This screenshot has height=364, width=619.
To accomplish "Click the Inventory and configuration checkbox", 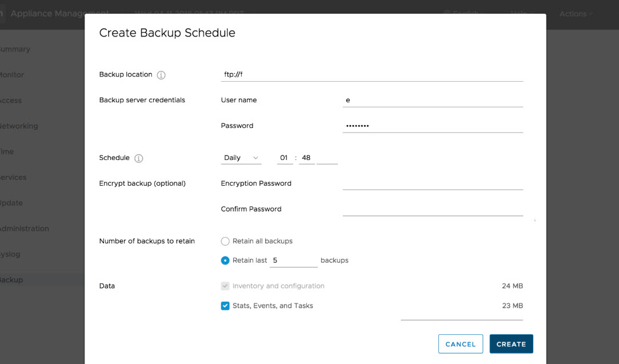I will [x=225, y=286].
